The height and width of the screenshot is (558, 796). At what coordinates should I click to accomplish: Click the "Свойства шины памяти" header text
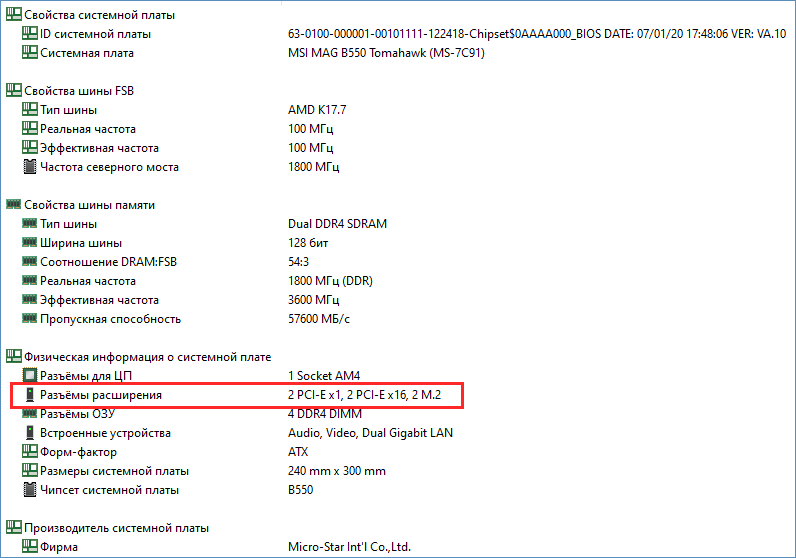[x=89, y=205]
